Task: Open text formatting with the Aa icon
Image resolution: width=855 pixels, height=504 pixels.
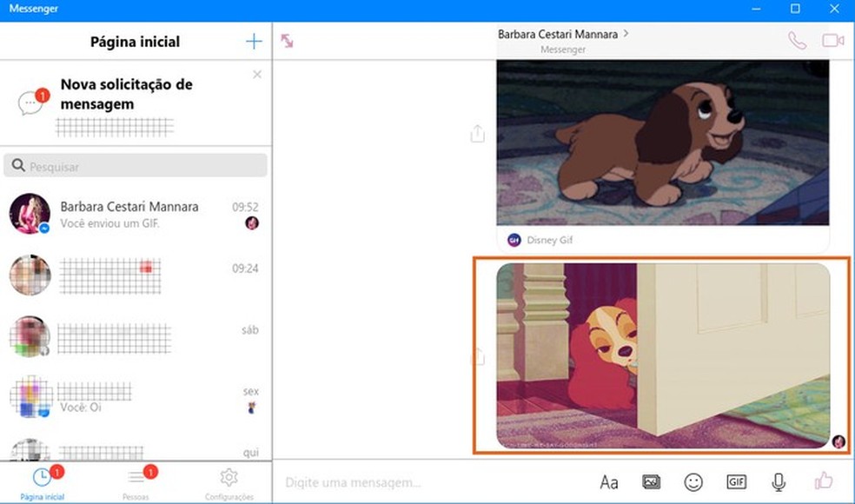Action: 609,481
